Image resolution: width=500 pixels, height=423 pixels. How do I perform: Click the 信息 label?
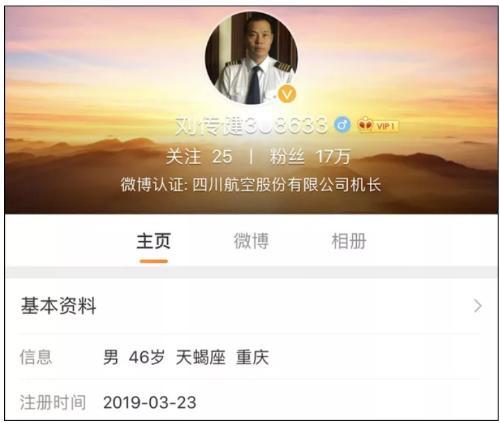pyautogui.click(x=36, y=357)
